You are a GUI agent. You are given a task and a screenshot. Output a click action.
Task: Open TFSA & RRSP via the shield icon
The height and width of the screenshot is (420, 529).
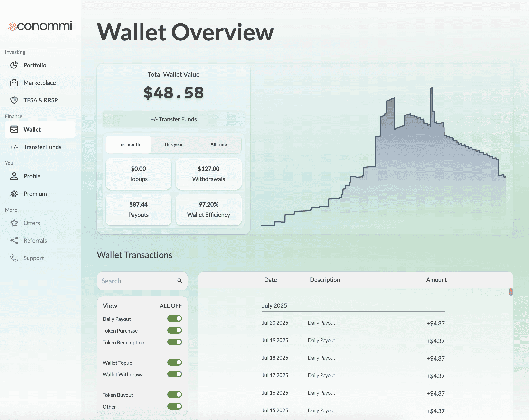[x=14, y=100]
